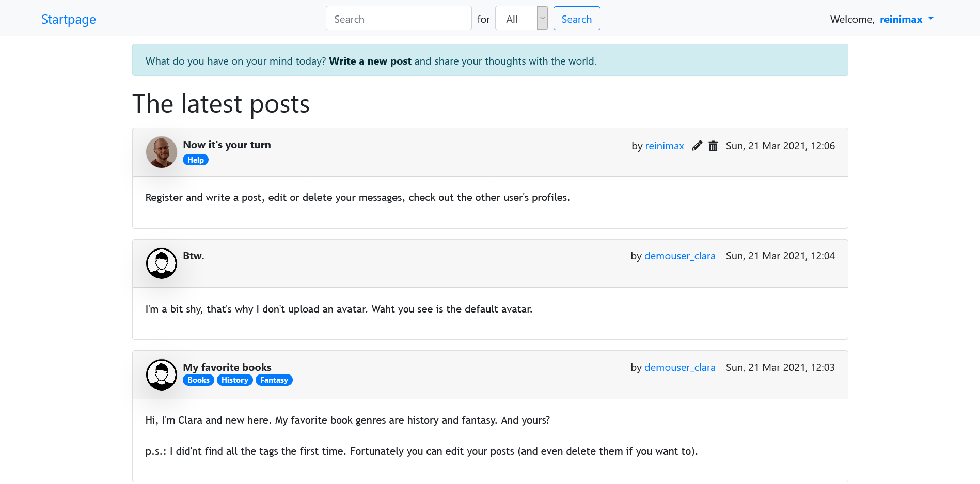This screenshot has height=484, width=980.
Task: Click inside the Search input field
Action: pos(398,18)
